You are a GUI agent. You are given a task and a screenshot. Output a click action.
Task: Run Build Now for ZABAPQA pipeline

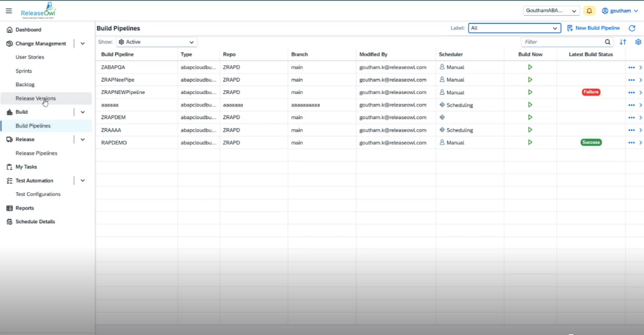point(530,67)
